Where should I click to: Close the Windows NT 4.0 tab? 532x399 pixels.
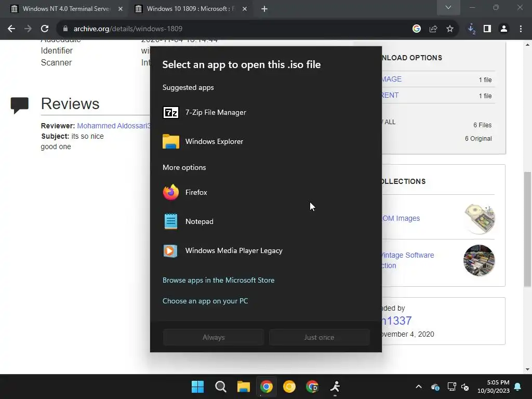(x=121, y=9)
